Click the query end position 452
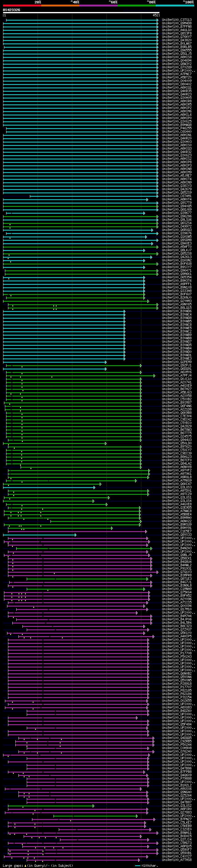The width and height of the screenshot is (197, 868). coord(155,15)
